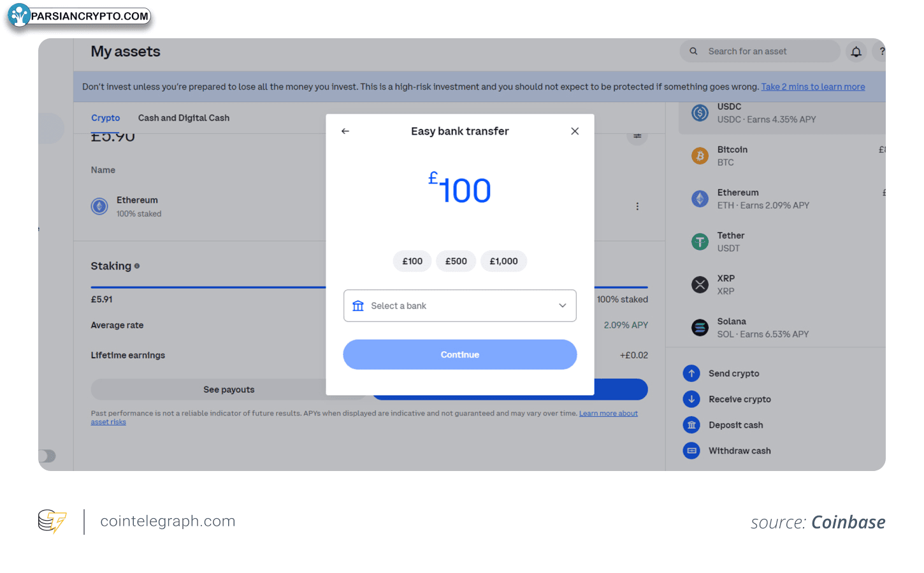The width and height of the screenshot is (924, 573).
Task: Click the Send crypto arrow icon
Action: (691, 374)
